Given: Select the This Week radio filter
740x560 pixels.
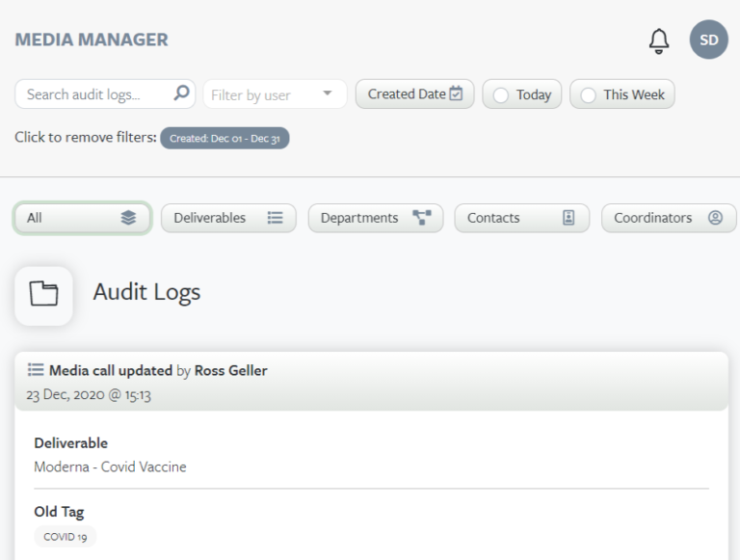Looking at the screenshot, I should (588, 95).
